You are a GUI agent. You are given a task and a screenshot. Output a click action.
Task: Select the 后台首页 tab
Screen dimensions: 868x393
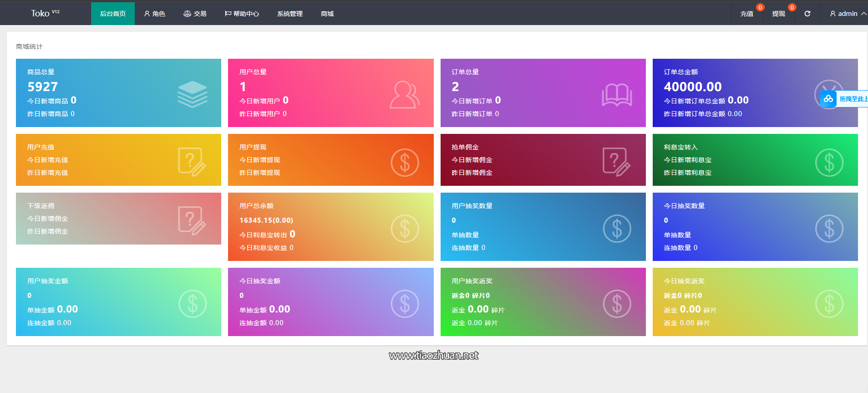click(x=113, y=14)
